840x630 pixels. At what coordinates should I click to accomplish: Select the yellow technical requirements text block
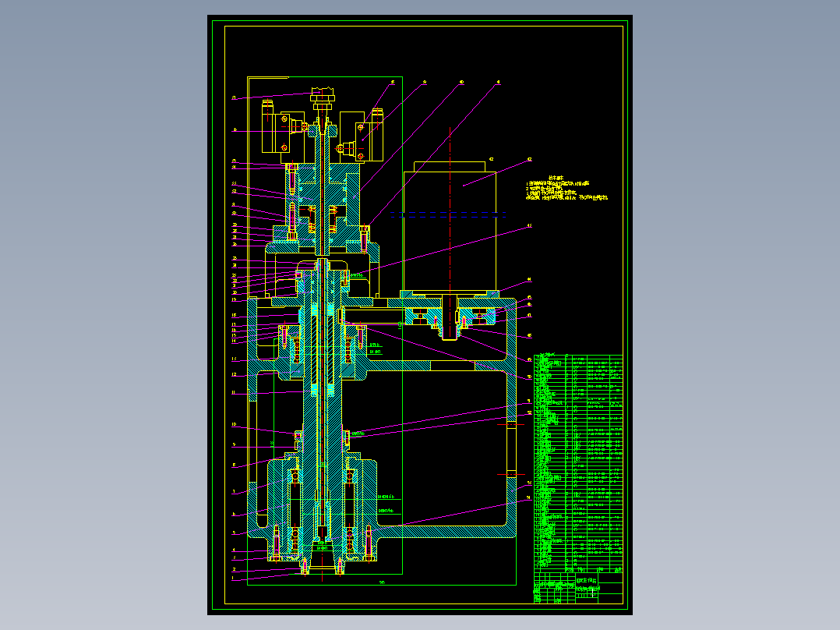566,188
